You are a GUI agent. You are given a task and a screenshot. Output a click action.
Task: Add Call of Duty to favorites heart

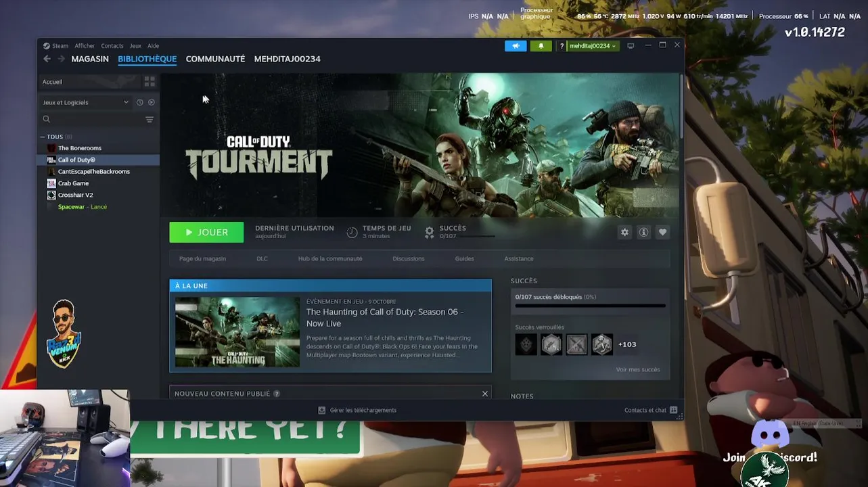662,232
